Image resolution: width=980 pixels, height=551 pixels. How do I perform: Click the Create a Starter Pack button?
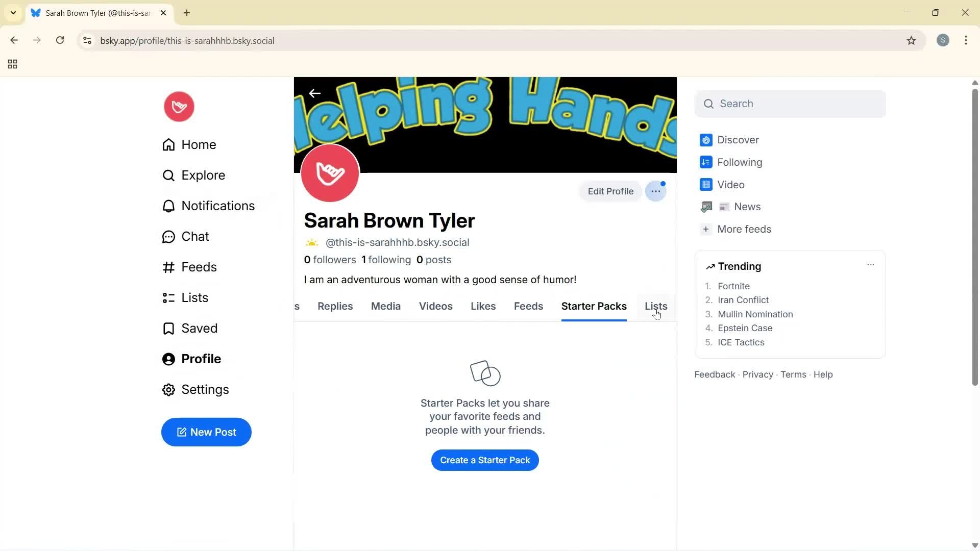(x=484, y=460)
